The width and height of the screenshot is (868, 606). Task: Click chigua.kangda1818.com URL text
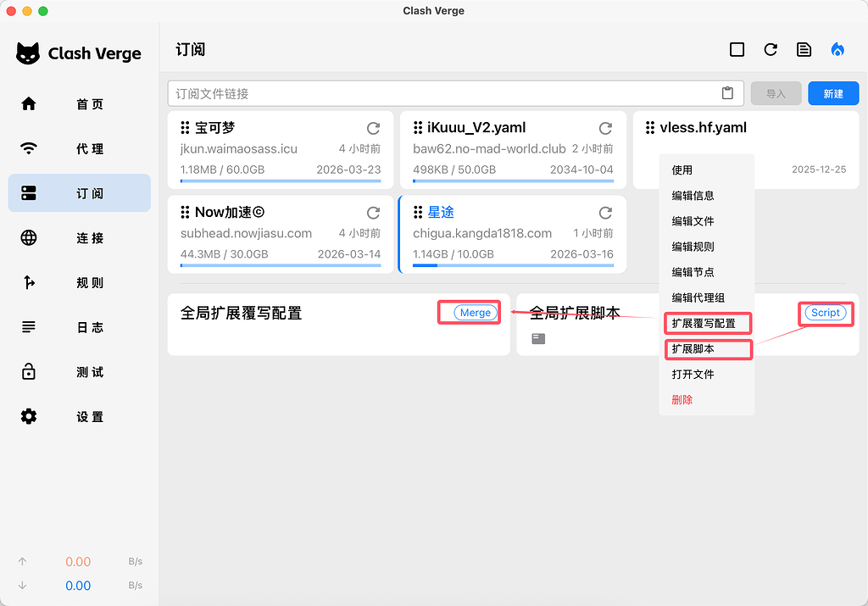click(482, 234)
